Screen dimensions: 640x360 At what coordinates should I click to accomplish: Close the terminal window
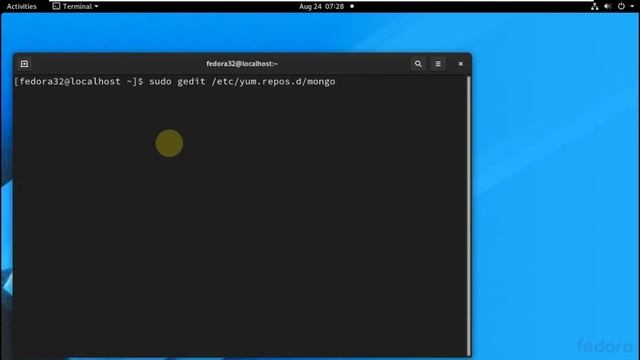coord(460,64)
